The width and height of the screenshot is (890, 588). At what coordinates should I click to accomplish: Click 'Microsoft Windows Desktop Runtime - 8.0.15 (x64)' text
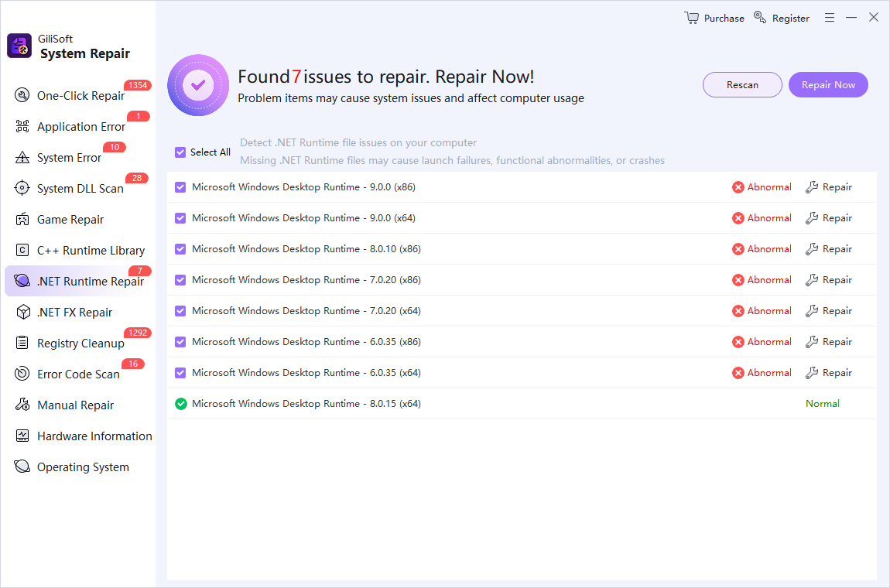pos(306,404)
